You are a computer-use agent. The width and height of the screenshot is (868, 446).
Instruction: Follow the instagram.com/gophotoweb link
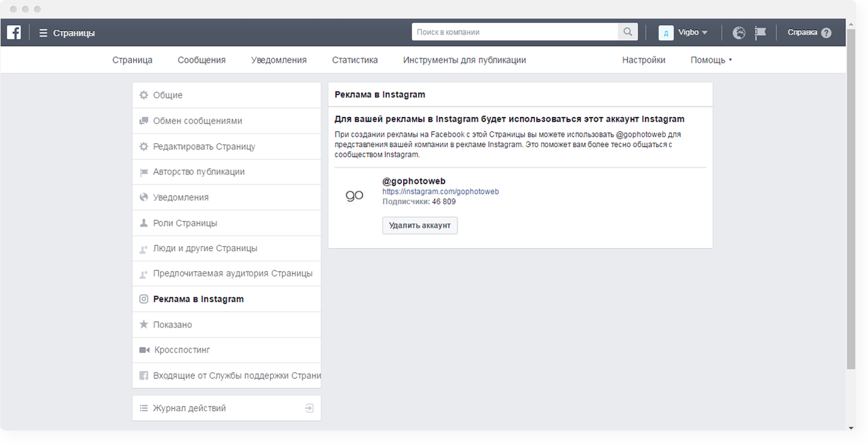pos(441,192)
